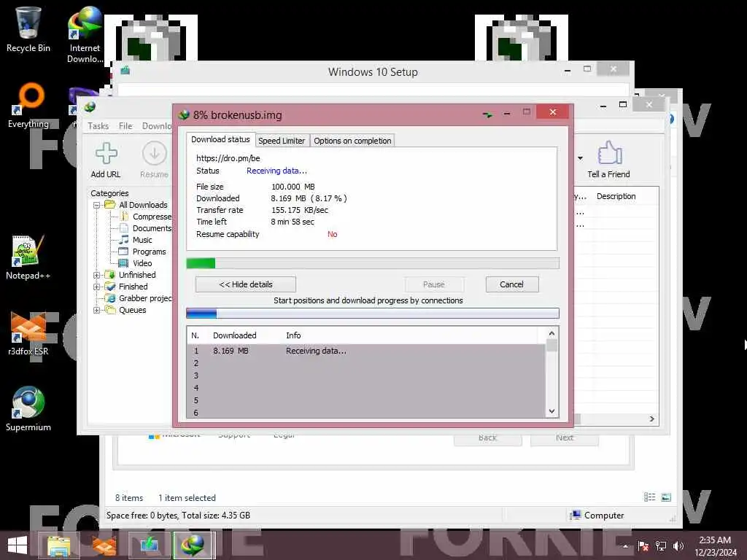Open Internet Download Manager desktop shortcut

coord(85,34)
